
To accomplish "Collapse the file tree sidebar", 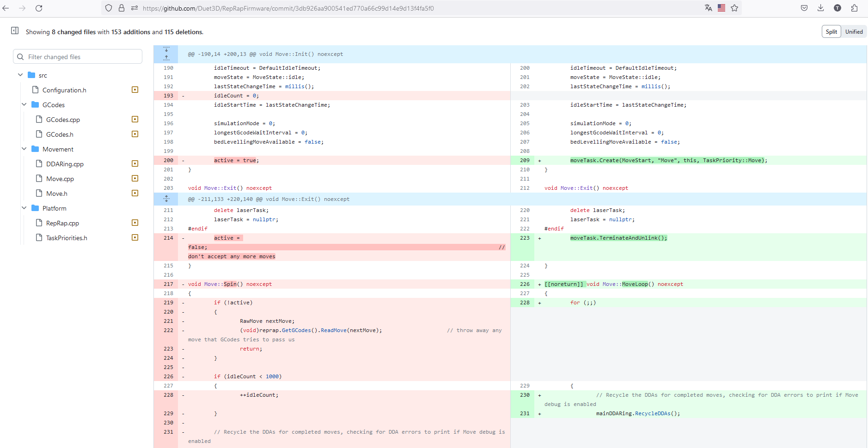I will (x=15, y=30).
